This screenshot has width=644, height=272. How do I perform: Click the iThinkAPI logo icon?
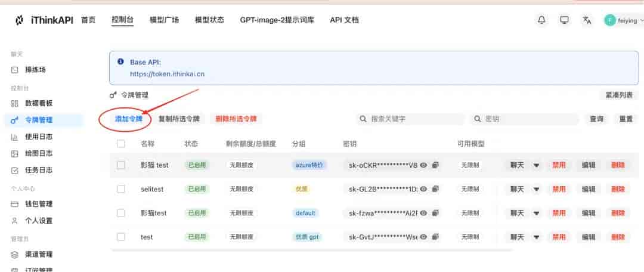pos(19,20)
